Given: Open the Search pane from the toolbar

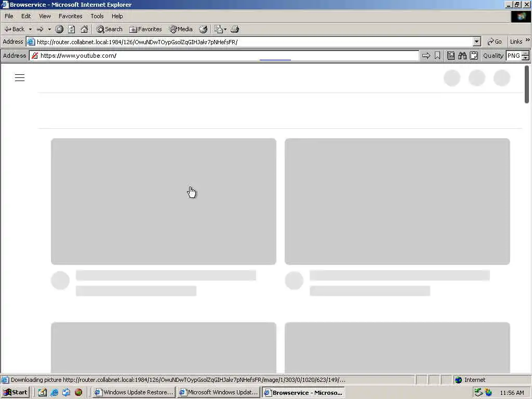Looking at the screenshot, I should click(x=109, y=29).
